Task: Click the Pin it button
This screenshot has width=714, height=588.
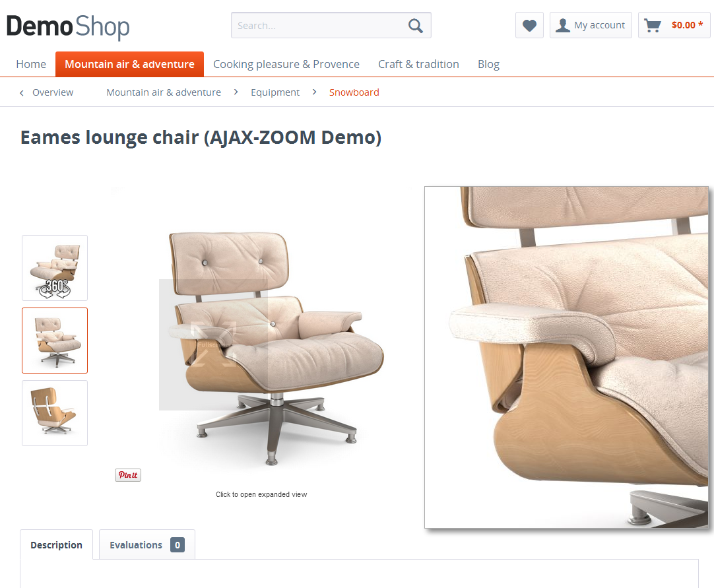Action: [x=128, y=475]
